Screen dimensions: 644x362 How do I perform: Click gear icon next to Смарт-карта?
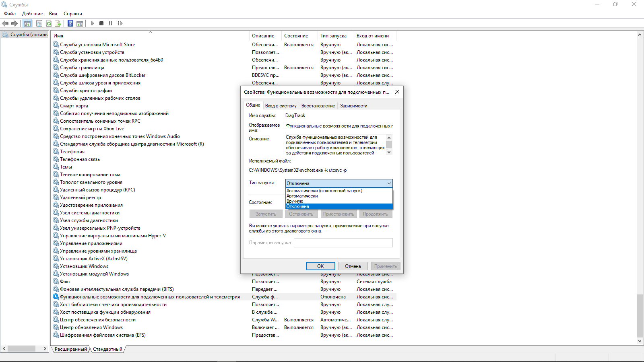(56, 106)
